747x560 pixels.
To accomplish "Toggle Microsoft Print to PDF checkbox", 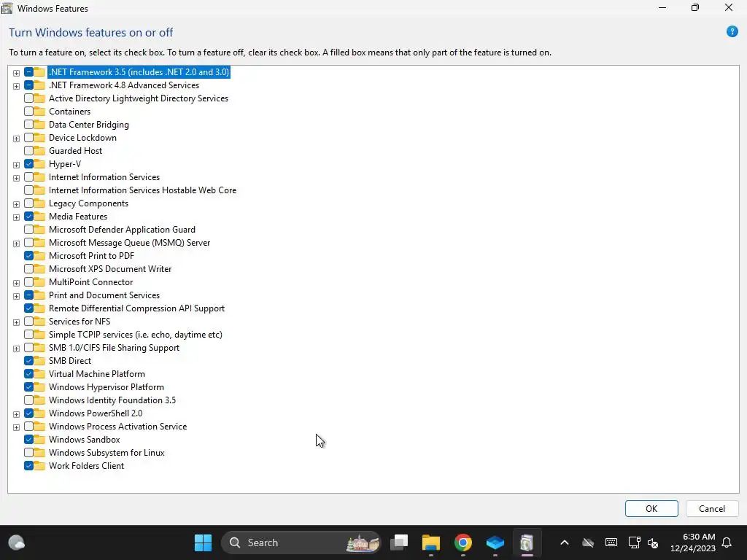I will (x=28, y=256).
